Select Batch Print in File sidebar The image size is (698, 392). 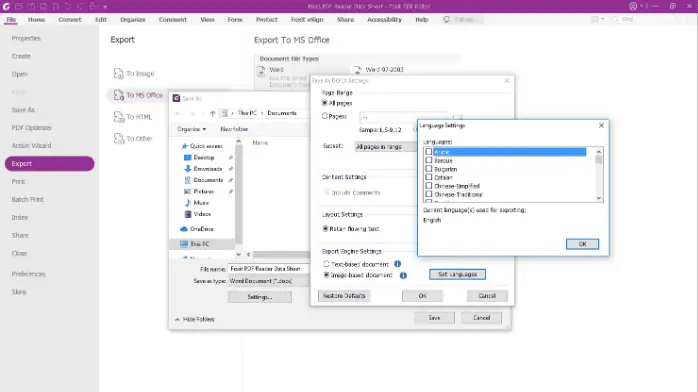tap(28, 199)
